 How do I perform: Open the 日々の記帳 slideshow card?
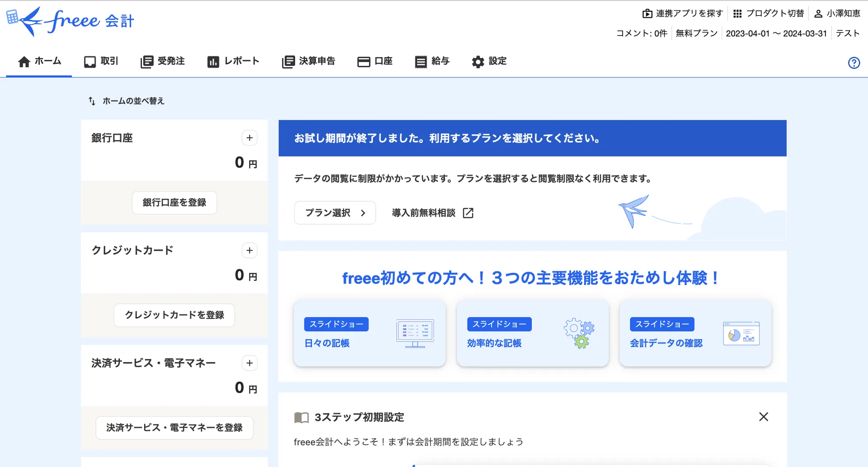tap(370, 333)
